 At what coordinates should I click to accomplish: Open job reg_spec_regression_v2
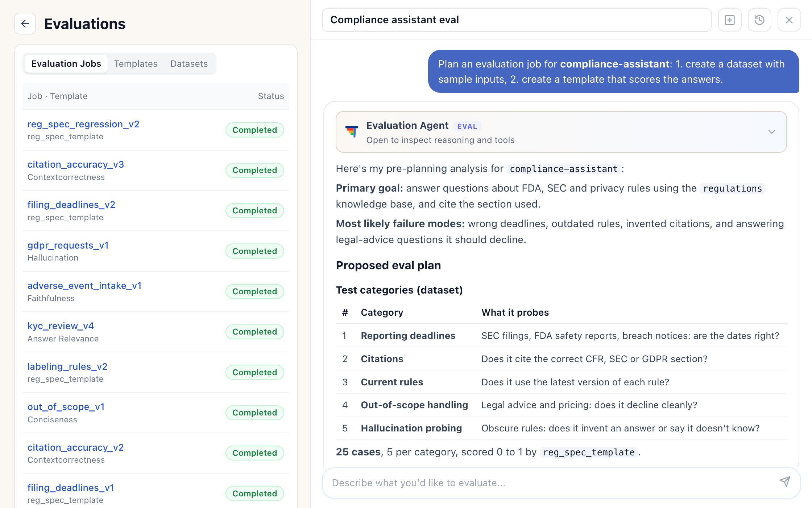pyautogui.click(x=83, y=124)
